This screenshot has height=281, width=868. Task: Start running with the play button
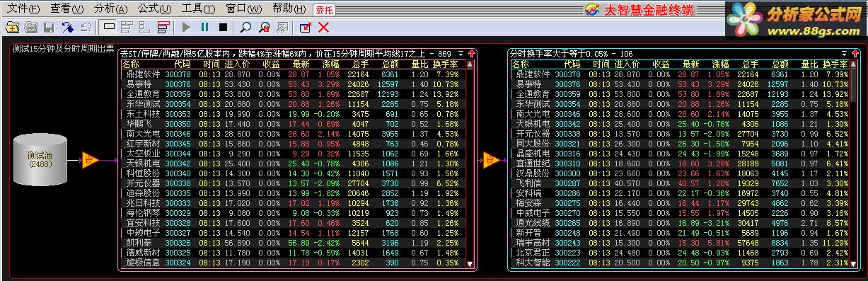pyautogui.click(x=186, y=28)
